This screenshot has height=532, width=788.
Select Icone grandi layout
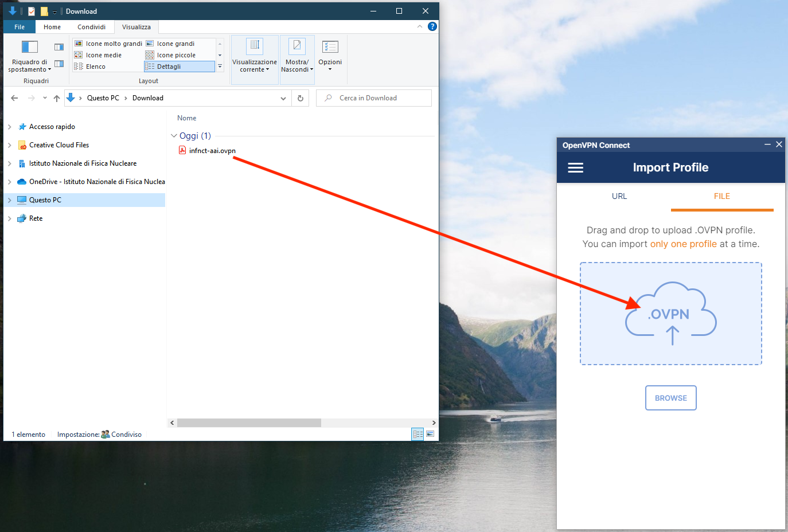click(x=170, y=44)
